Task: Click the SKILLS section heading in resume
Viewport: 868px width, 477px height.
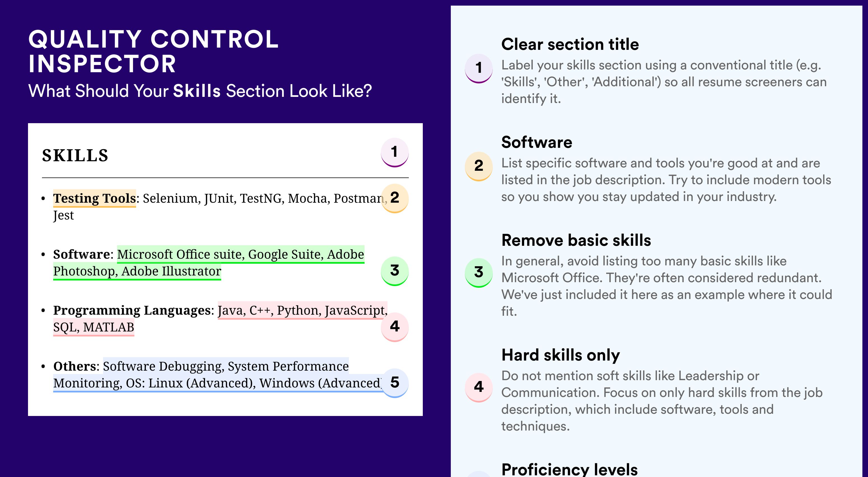Action: (75, 156)
